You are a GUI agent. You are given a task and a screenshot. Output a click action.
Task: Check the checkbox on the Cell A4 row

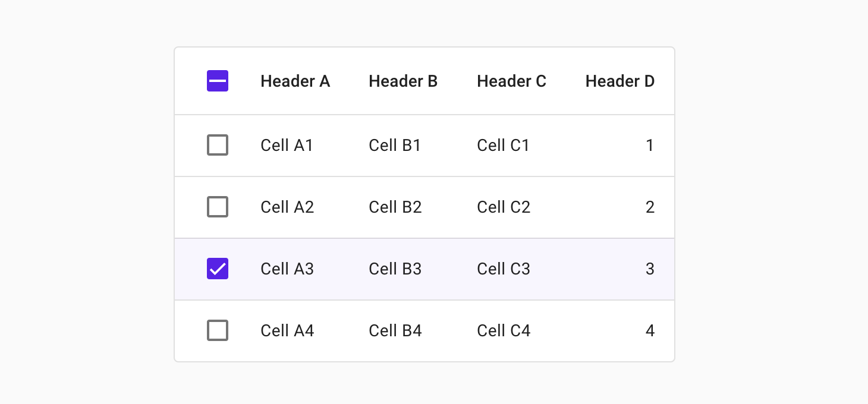[218, 330]
